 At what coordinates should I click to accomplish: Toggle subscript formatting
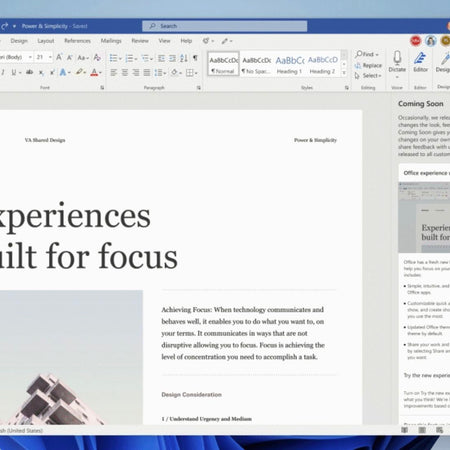click(x=41, y=73)
